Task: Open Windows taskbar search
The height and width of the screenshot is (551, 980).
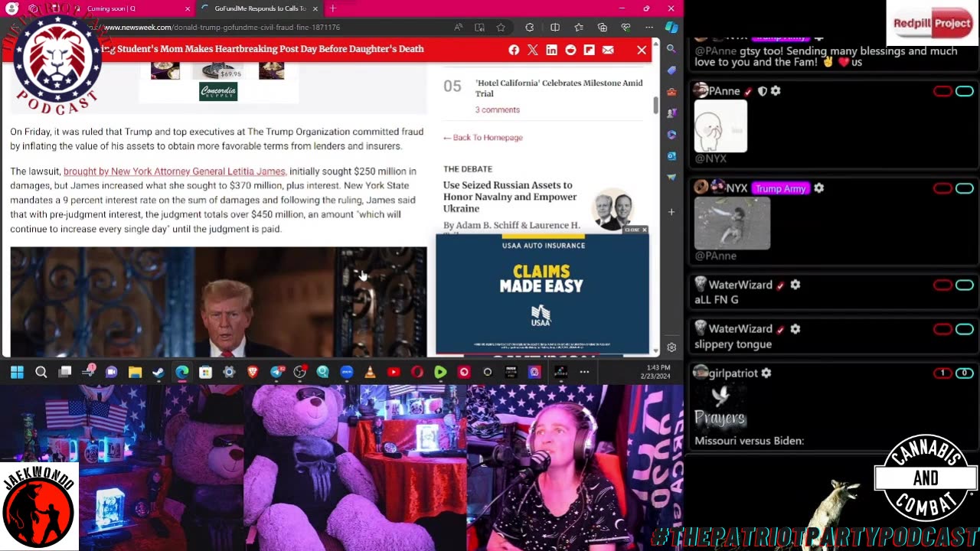Action: point(41,372)
